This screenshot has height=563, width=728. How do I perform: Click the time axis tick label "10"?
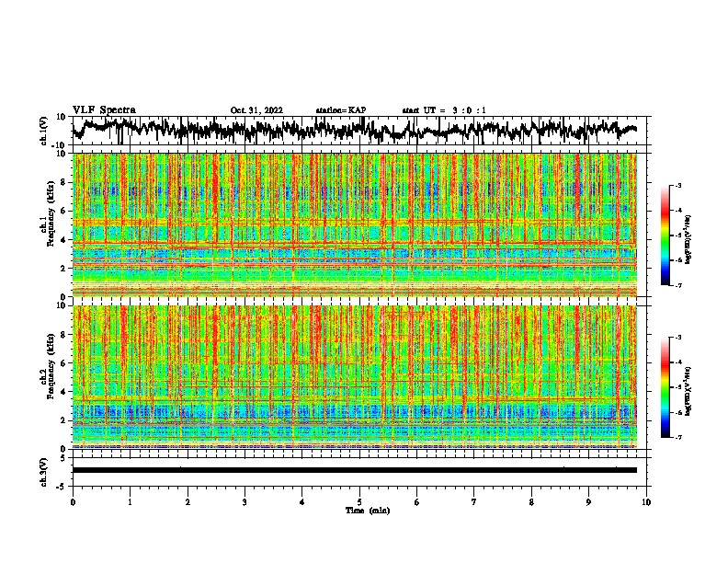point(646,502)
